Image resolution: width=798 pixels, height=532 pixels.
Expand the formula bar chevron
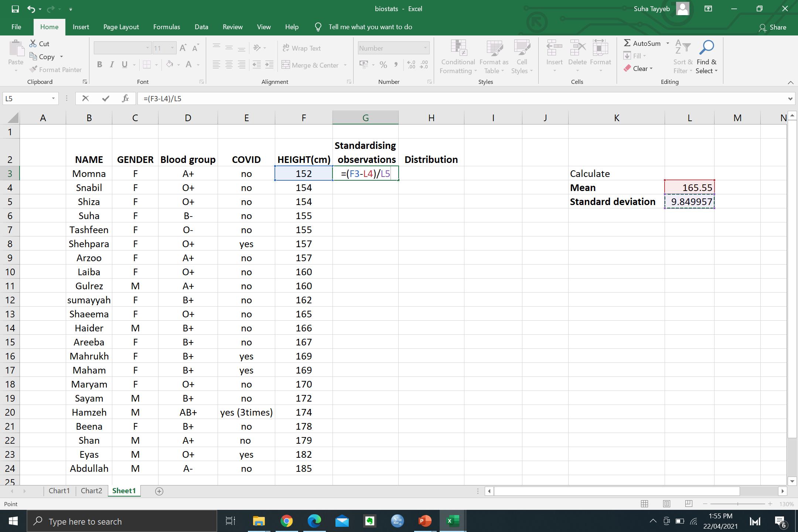tap(790, 99)
